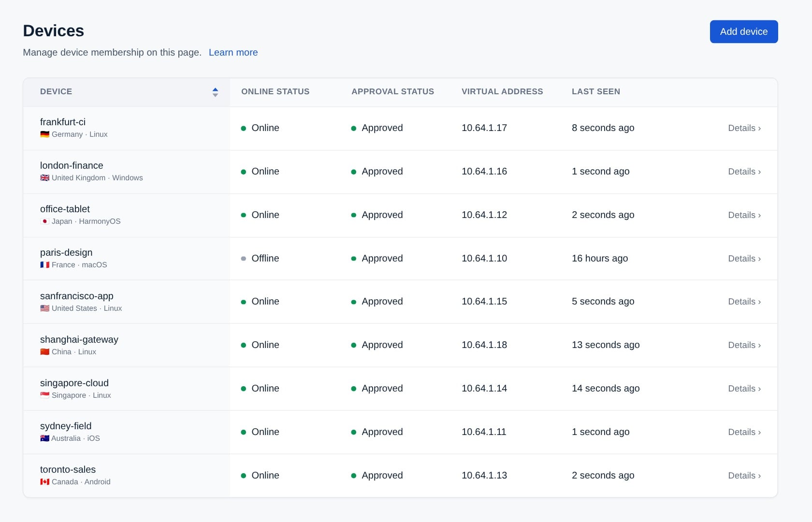View Details for shanghai-gateway
The width and height of the screenshot is (812, 522).
pos(744,345)
